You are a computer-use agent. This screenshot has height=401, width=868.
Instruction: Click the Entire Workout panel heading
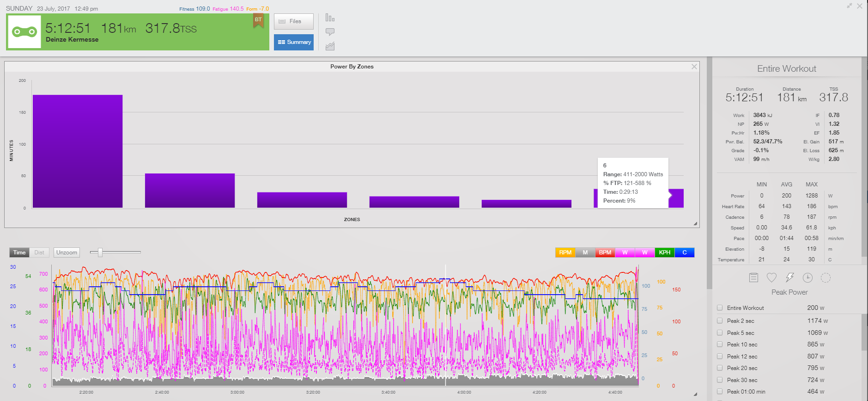tap(787, 68)
